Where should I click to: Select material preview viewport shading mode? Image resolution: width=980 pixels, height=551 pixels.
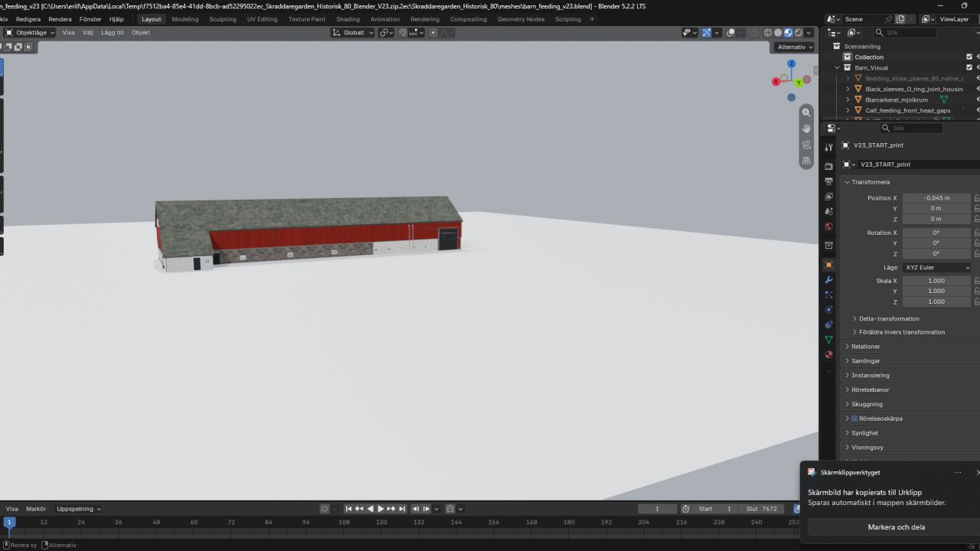click(788, 33)
